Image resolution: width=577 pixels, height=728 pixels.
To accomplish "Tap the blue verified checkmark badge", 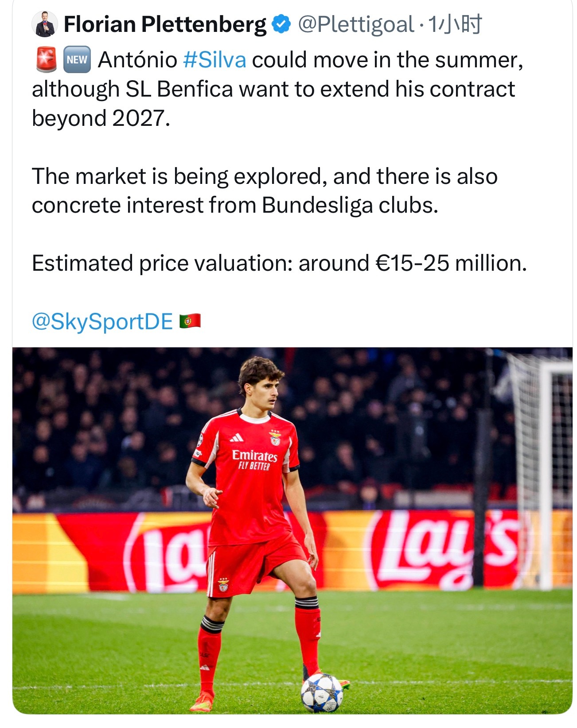I will coord(281,24).
